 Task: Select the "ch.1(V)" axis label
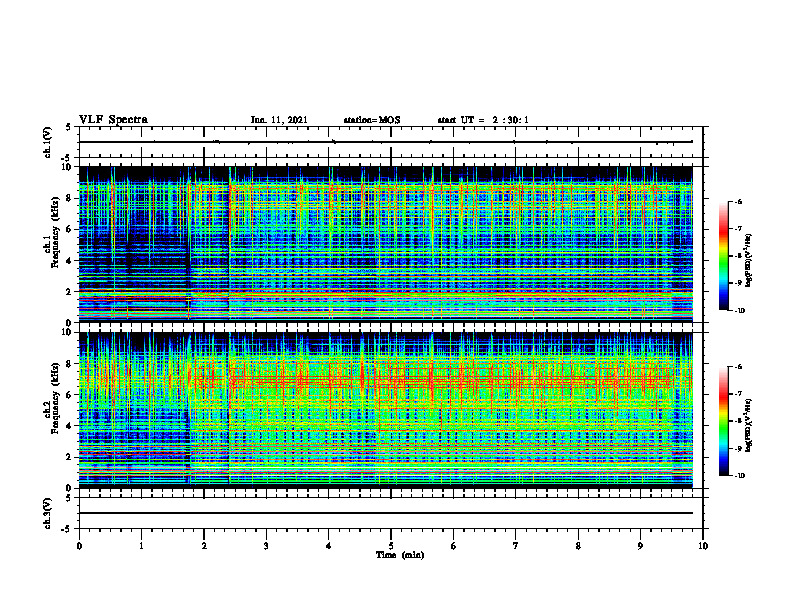(x=48, y=142)
